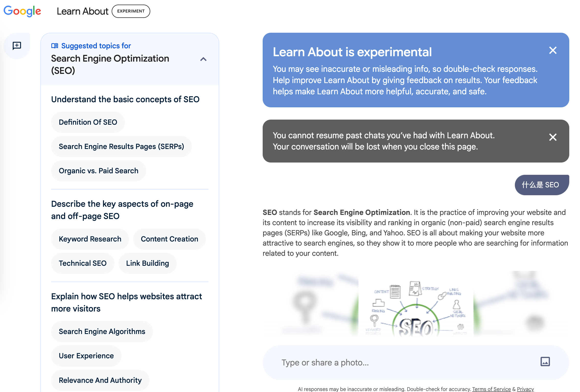The width and height of the screenshot is (580, 392).
Task: Click the Search Engine Optimization (SEO) panel title
Action: pos(110,64)
